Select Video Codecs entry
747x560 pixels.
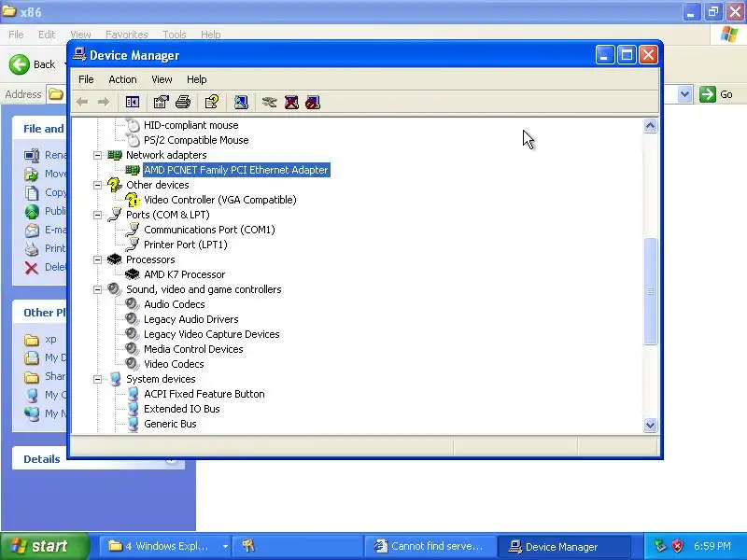pos(174,364)
